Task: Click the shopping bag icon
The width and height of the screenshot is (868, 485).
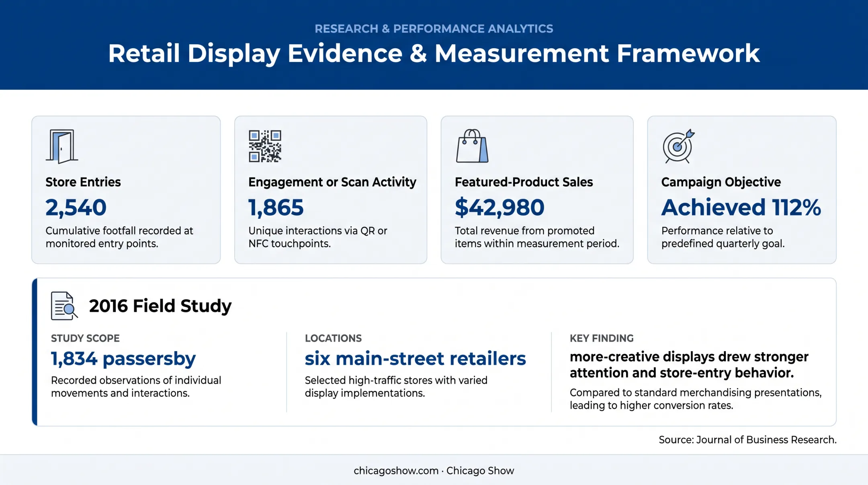Action: click(472, 146)
